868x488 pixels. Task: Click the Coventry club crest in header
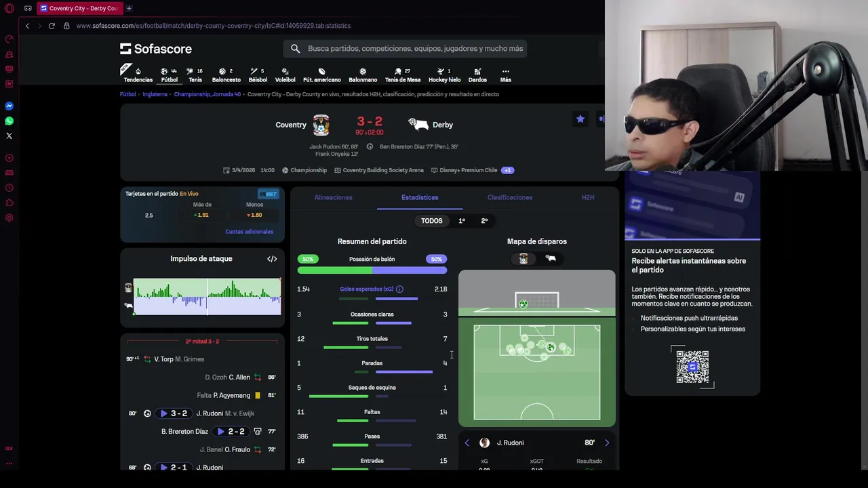[321, 125]
